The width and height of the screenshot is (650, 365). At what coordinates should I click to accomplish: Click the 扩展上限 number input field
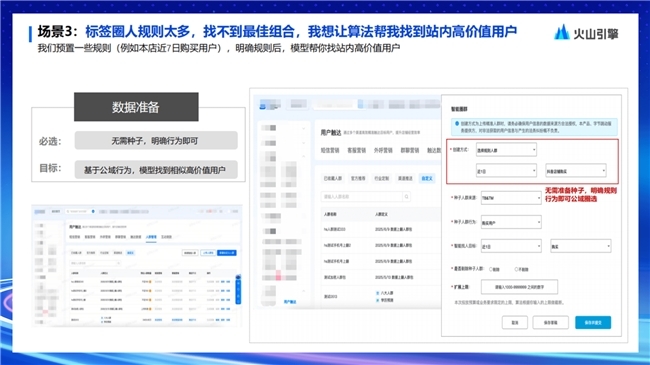click(x=519, y=287)
